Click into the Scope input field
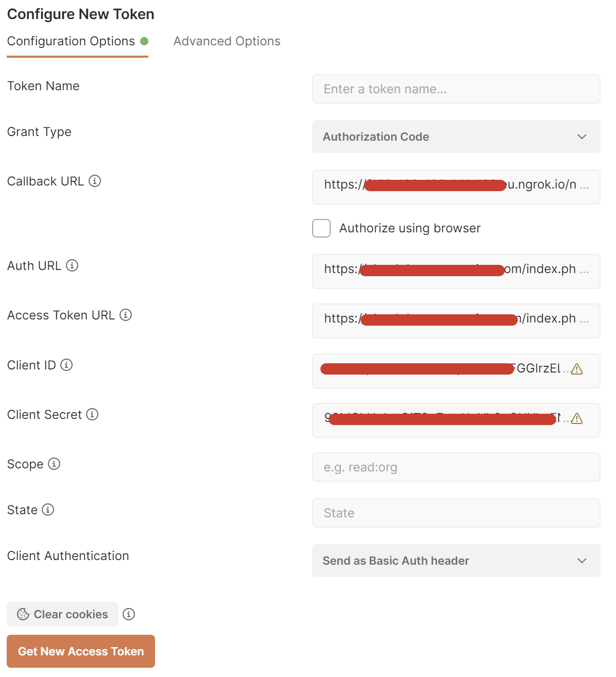Image resolution: width=616 pixels, height=677 pixels. pyautogui.click(x=456, y=467)
